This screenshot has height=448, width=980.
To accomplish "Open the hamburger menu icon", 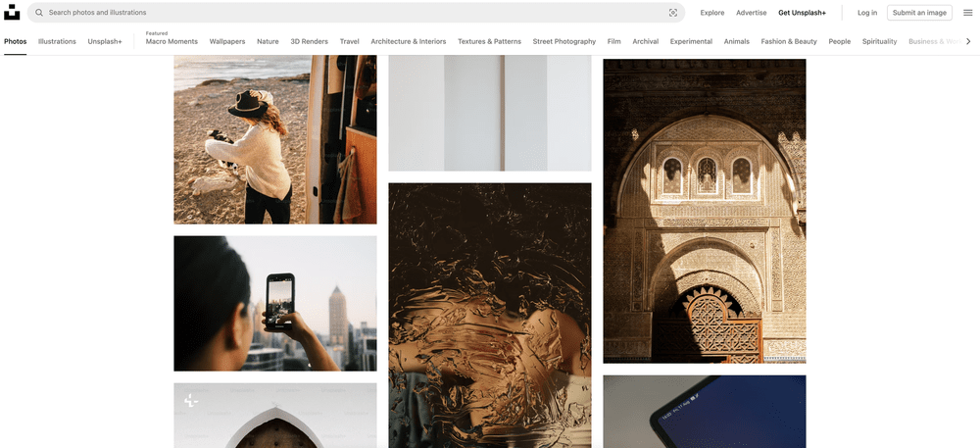I will 967,13.
